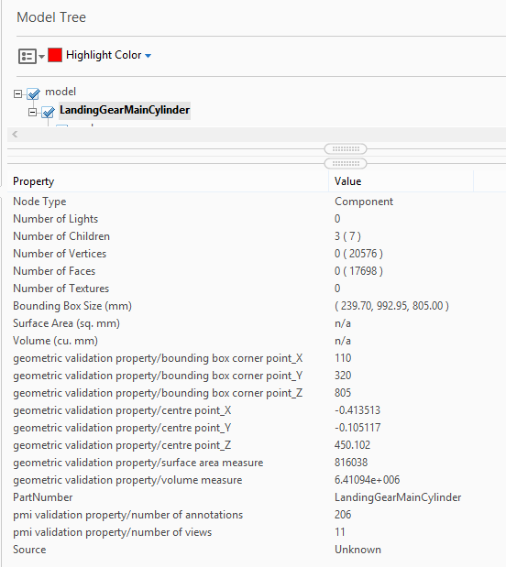
Task: Click the lower splitter grip handle
Action: click(345, 163)
